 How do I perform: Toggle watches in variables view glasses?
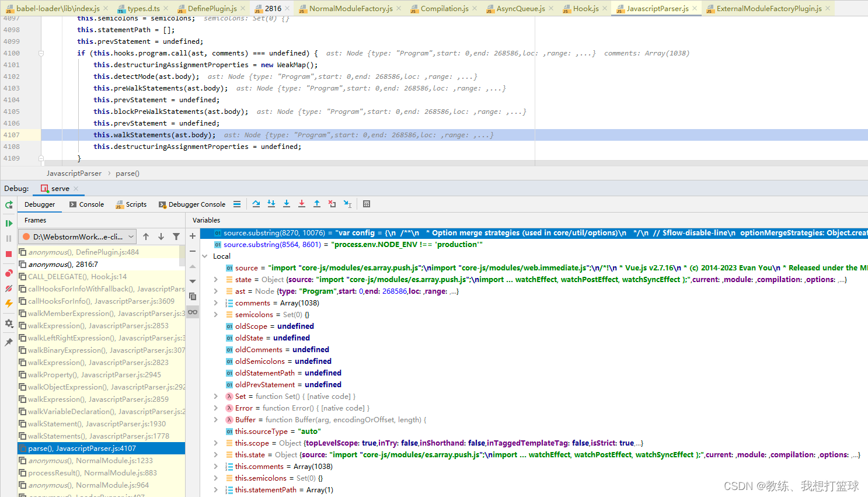tap(193, 312)
